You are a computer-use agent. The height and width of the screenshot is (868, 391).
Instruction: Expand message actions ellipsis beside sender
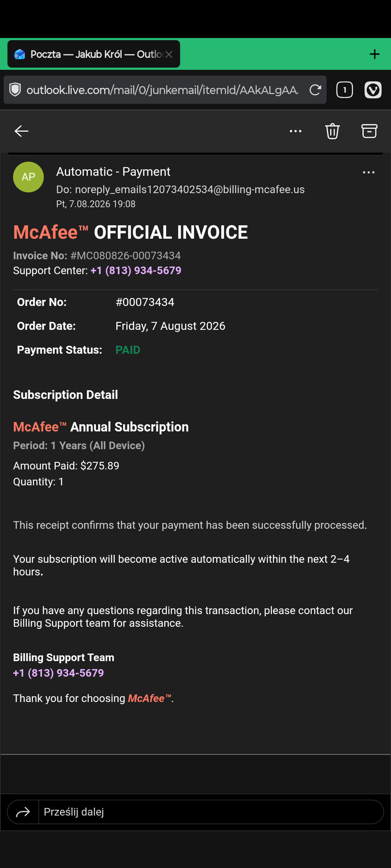369,173
